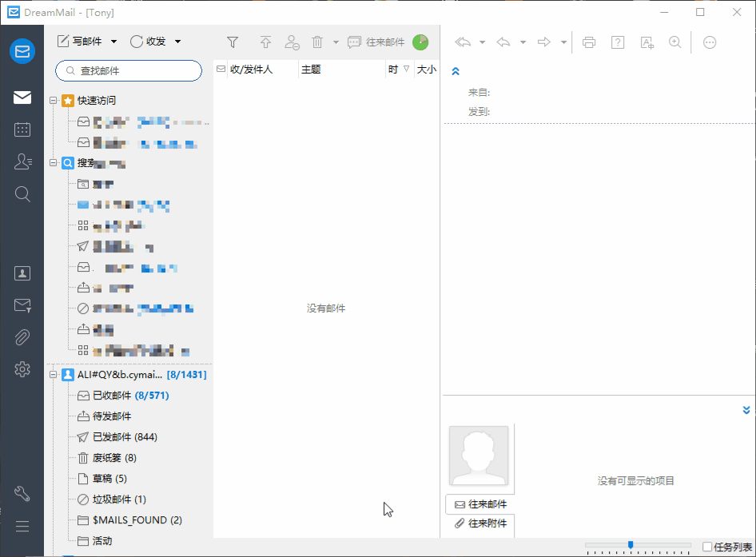Enable the 任务列表 checkbox

[x=706, y=547]
